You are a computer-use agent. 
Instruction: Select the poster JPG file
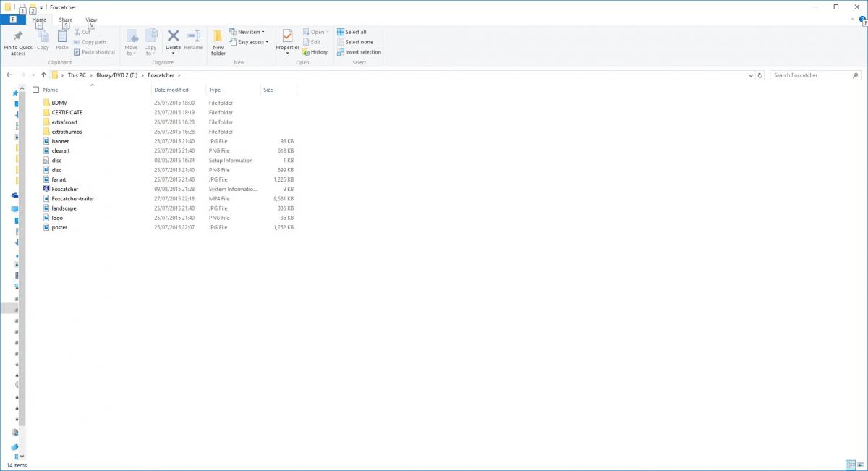(59, 227)
